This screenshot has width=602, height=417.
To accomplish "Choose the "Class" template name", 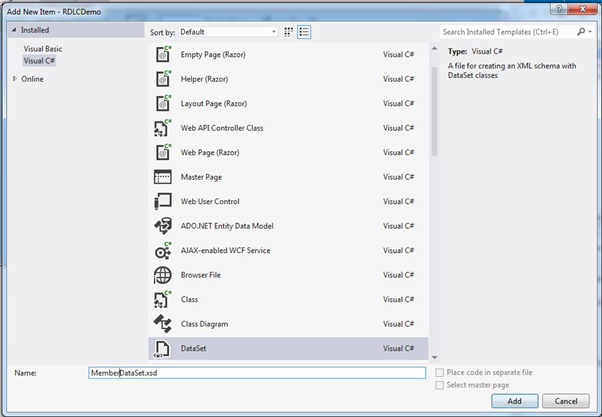I will (x=189, y=300).
